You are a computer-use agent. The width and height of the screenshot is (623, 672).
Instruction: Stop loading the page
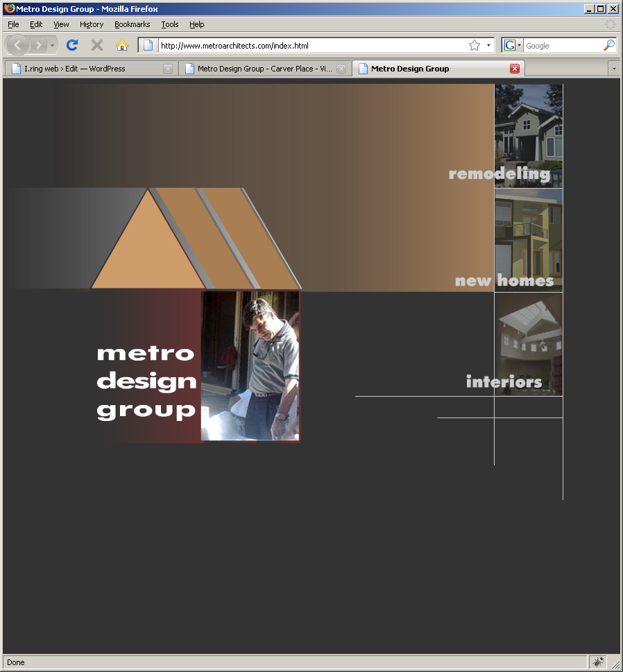tap(97, 45)
